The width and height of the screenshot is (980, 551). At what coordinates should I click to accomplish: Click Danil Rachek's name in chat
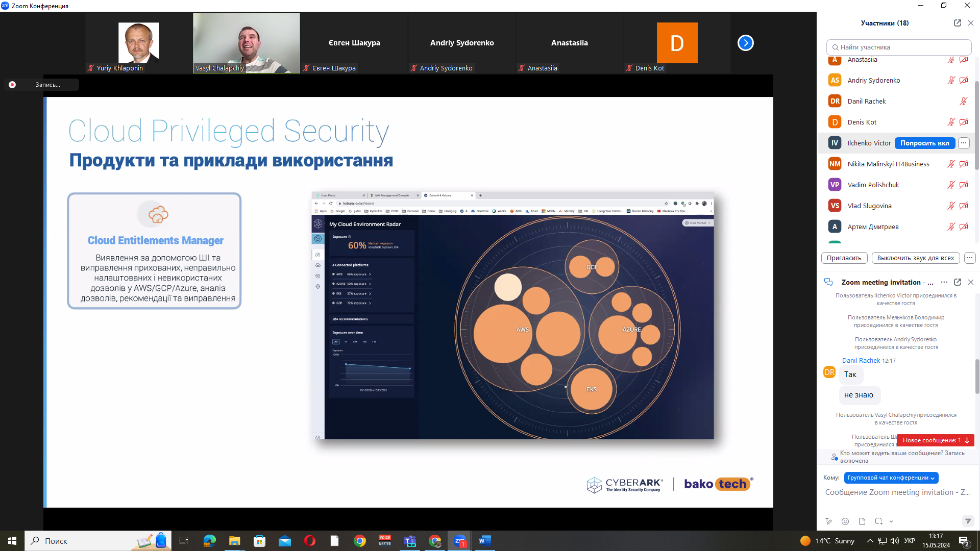861,360
